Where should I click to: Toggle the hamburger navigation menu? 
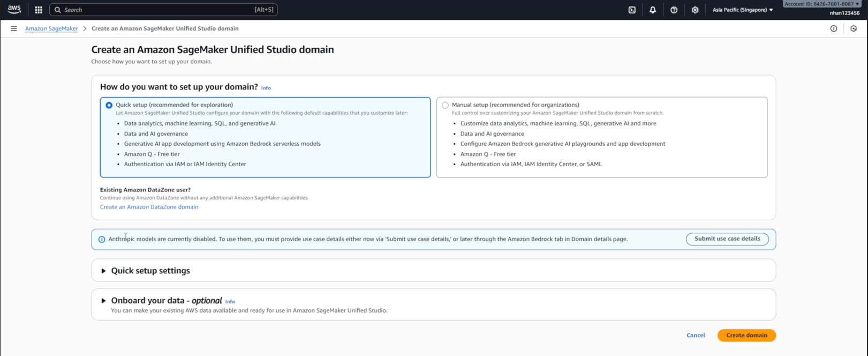pos(14,28)
